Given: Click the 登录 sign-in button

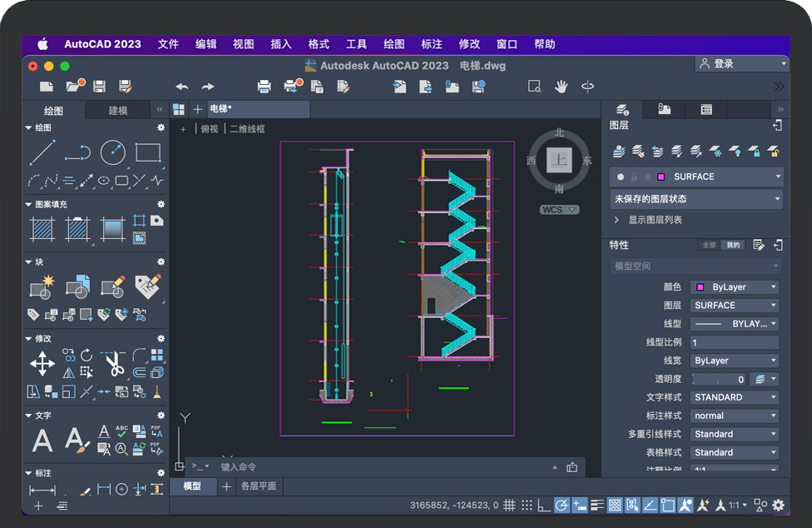Looking at the screenshot, I should (723, 64).
